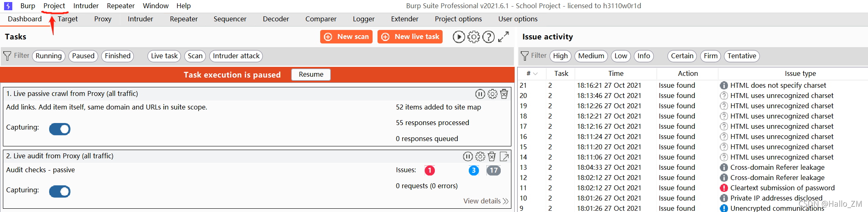Switch to the Proxy tab
This screenshot has width=868, height=212.
(103, 19)
